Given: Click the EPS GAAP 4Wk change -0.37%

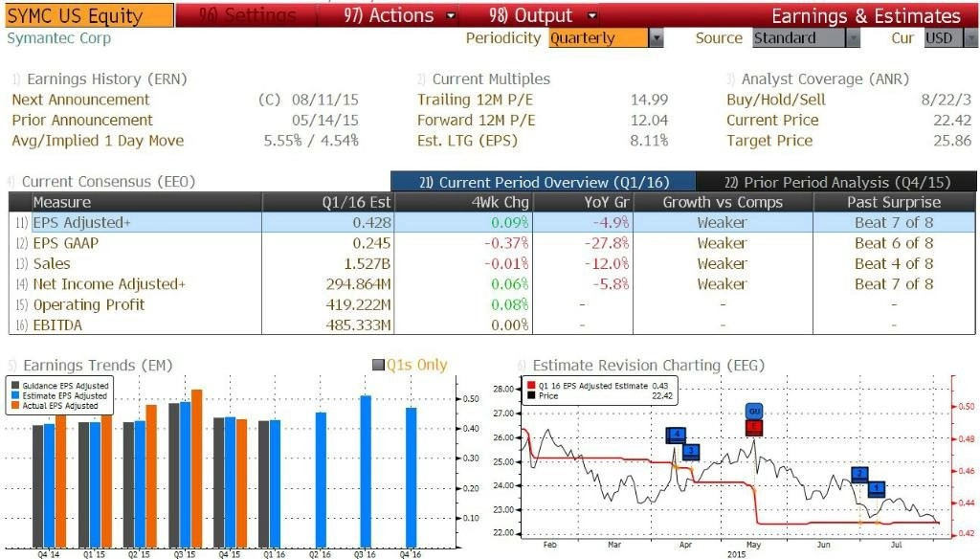Looking at the screenshot, I should coord(507,243).
